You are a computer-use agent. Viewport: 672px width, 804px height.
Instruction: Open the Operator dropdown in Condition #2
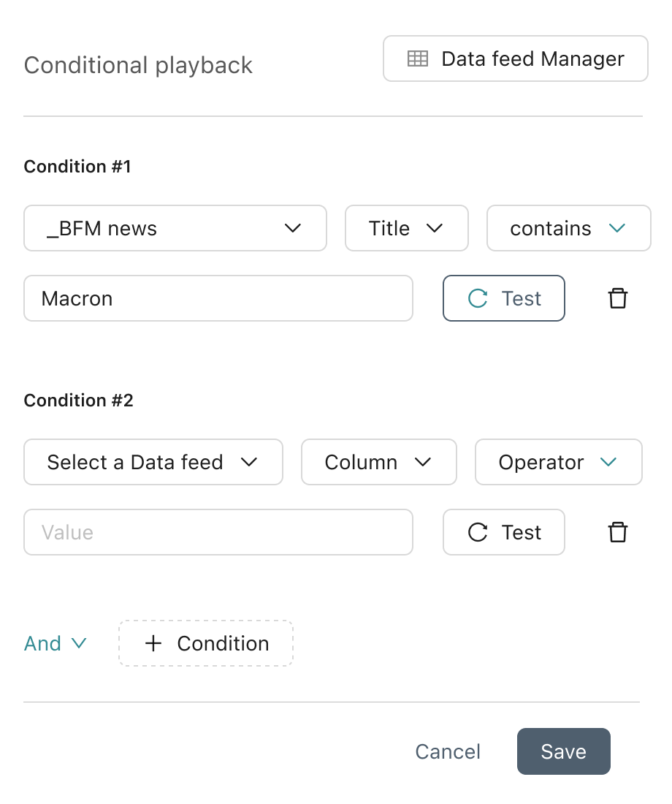point(558,462)
